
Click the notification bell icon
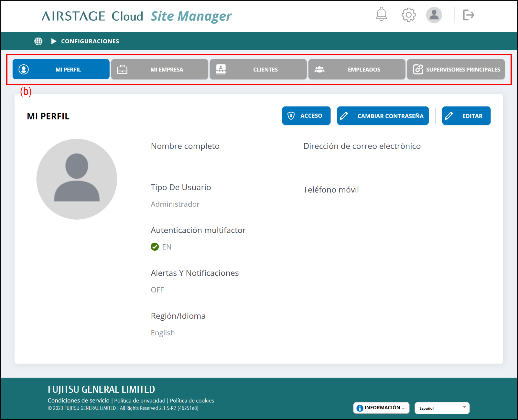(x=381, y=15)
